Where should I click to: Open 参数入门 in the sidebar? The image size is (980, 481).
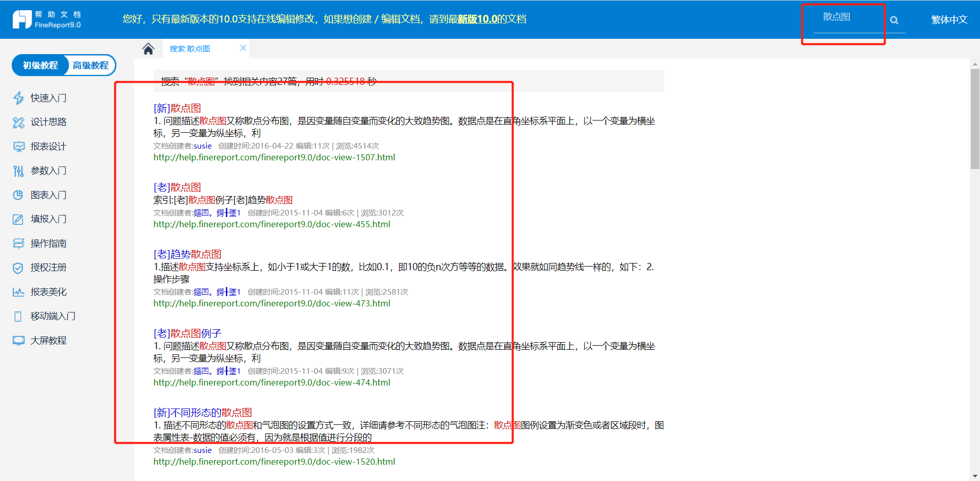pos(48,171)
